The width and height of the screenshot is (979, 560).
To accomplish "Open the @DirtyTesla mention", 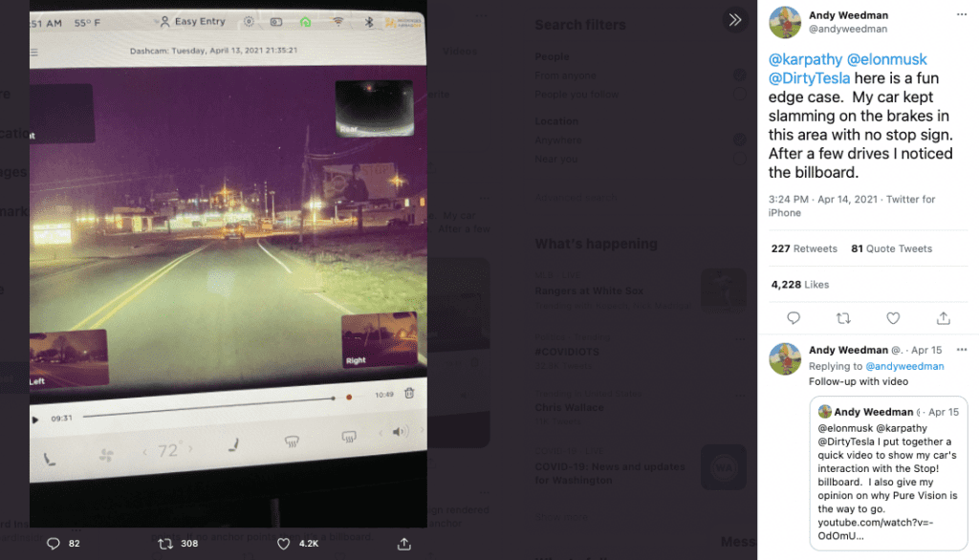I will [x=810, y=78].
